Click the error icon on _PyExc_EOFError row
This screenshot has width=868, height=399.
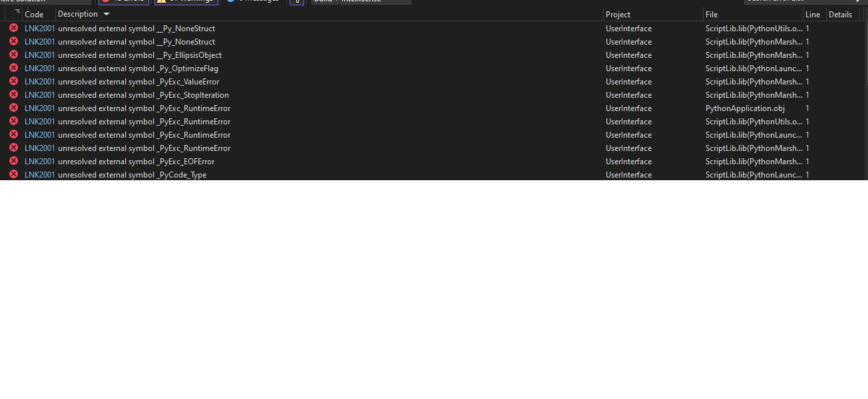pos(13,161)
